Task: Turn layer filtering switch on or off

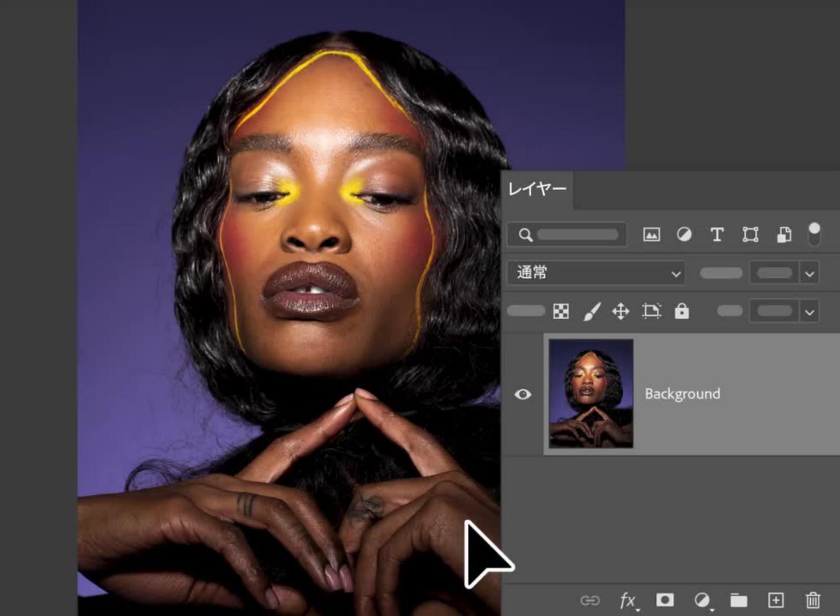Action: [814, 234]
